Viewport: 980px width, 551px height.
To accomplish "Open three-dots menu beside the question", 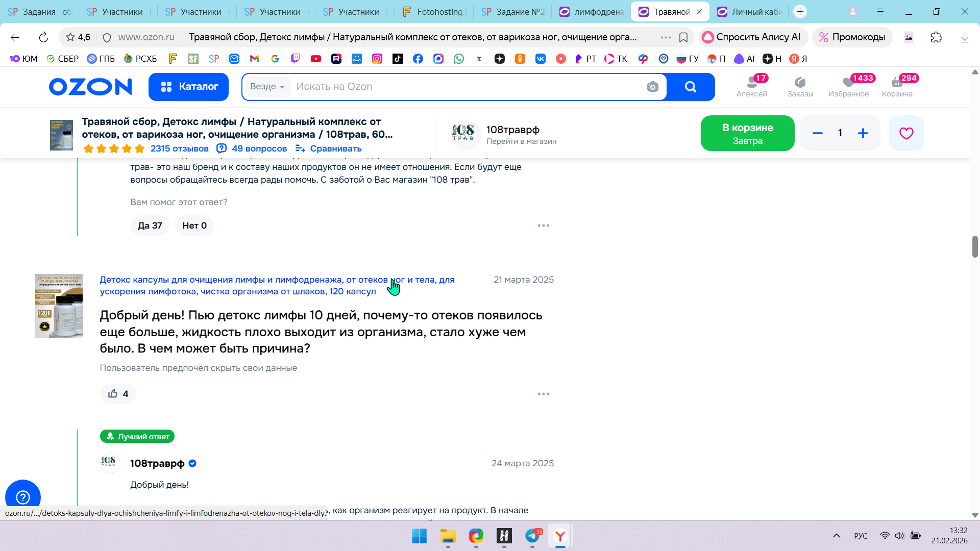I will pyautogui.click(x=543, y=394).
